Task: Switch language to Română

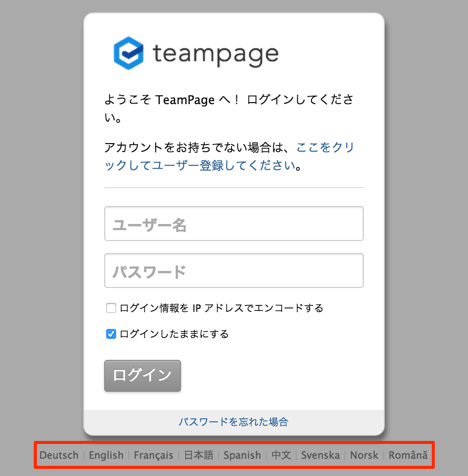Action: 408,455
